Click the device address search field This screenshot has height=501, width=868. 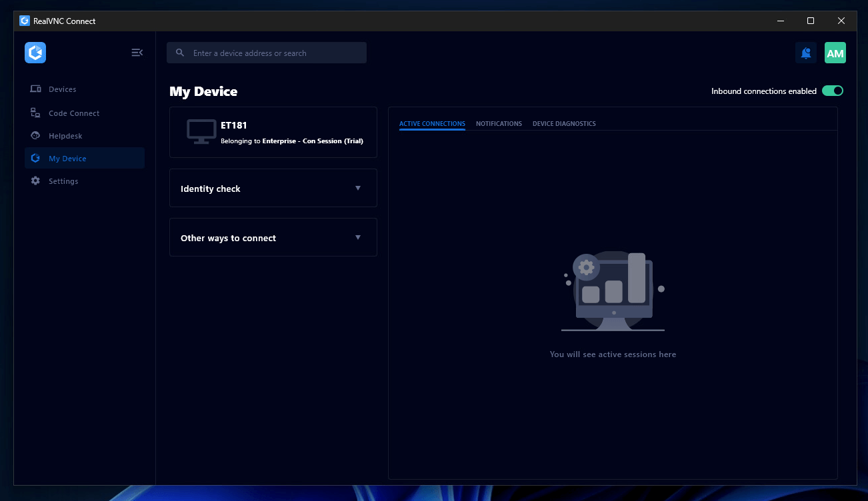pyautogui.click(x=267, y=53)
